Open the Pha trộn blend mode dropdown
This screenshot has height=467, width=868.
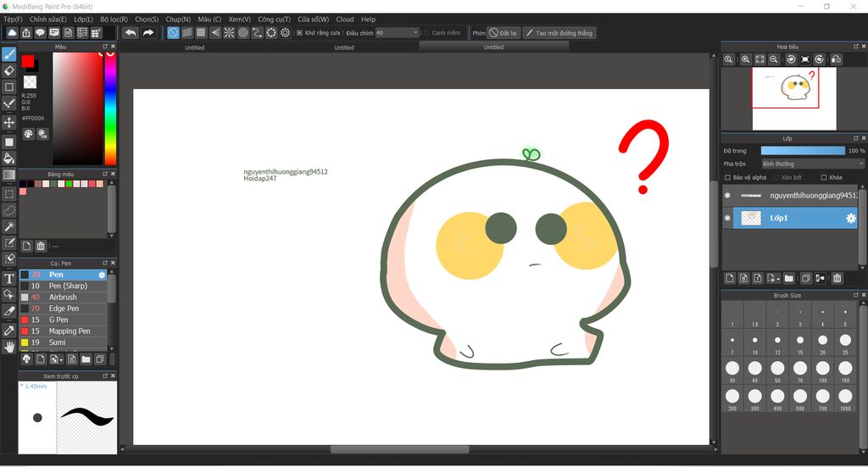tap(813, 164)
